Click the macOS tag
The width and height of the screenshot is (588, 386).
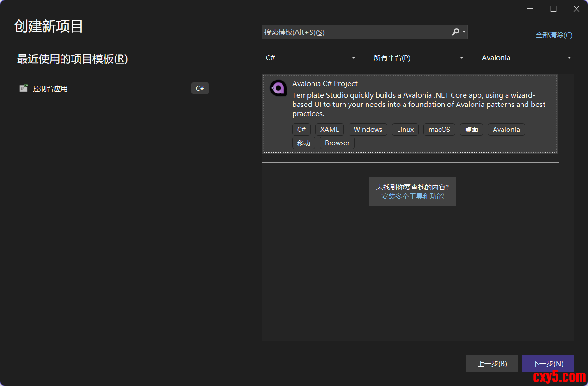click(x=439, y=130)
